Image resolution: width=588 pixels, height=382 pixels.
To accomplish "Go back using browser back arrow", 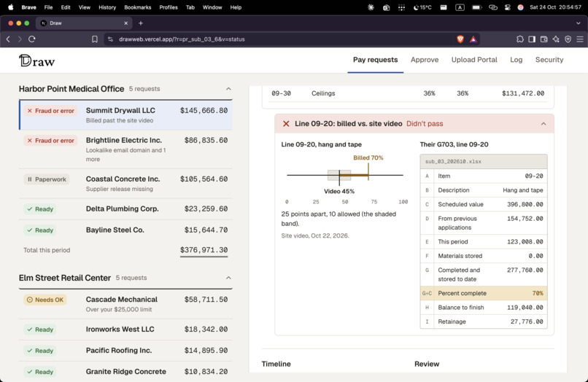I will (x=8, y=39).
